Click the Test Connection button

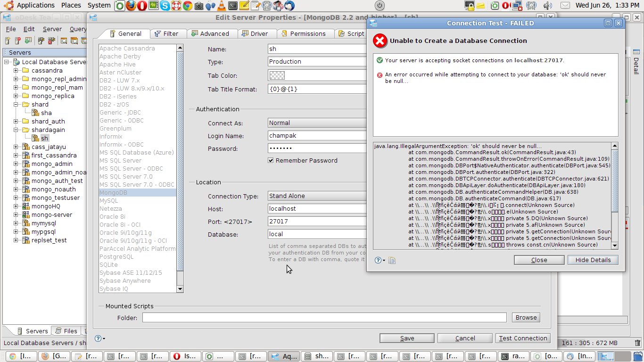[x=523, y=338]
